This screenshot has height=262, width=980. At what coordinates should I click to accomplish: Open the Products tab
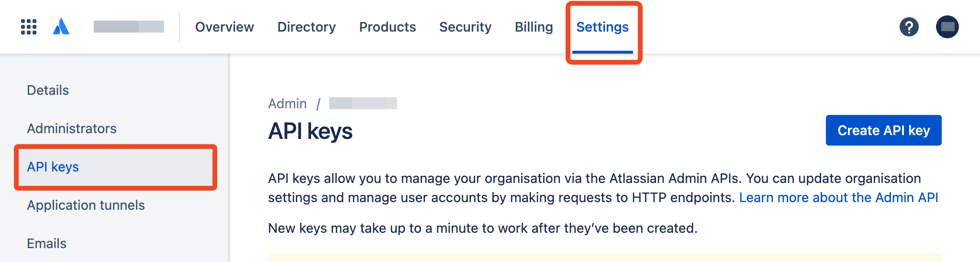pyautogui.click(x=387, y=27)
